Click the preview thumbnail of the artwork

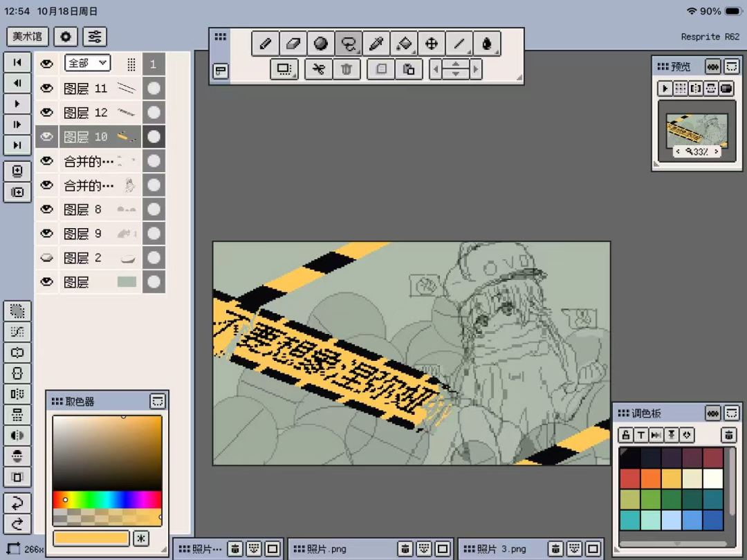pos(697,131)
